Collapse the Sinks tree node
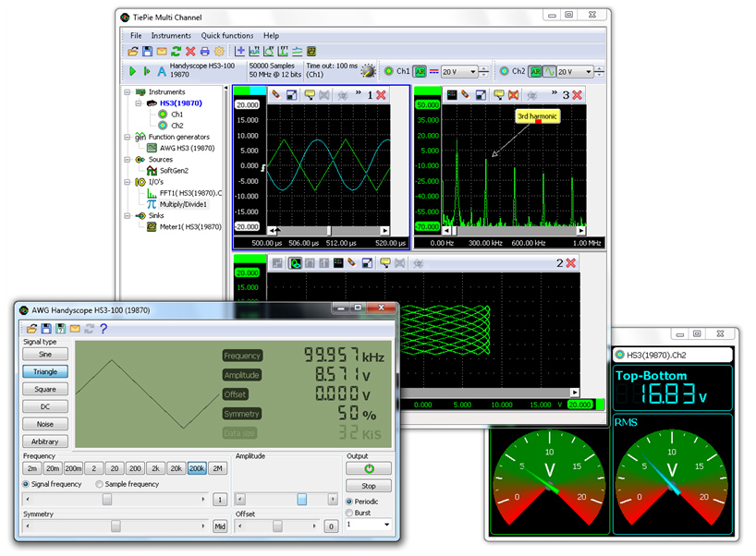756x556 pixels. 128,216
